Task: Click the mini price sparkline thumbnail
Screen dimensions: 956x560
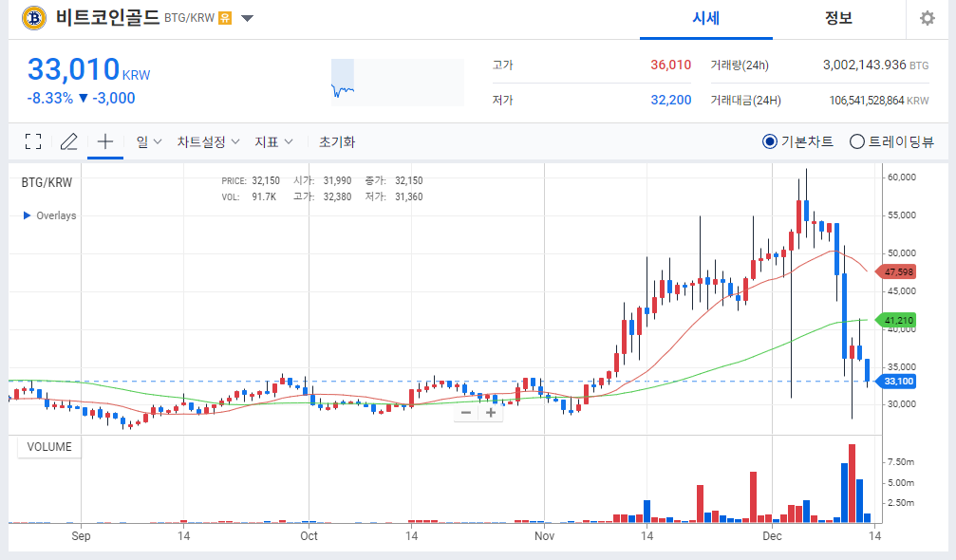Action: 398,83
